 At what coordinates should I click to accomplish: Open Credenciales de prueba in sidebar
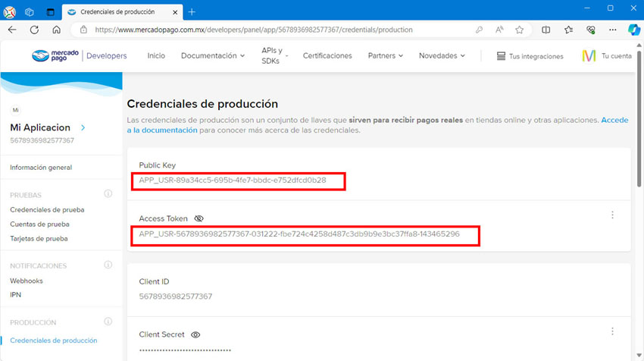pyautogui.click(x=47, y=209)
